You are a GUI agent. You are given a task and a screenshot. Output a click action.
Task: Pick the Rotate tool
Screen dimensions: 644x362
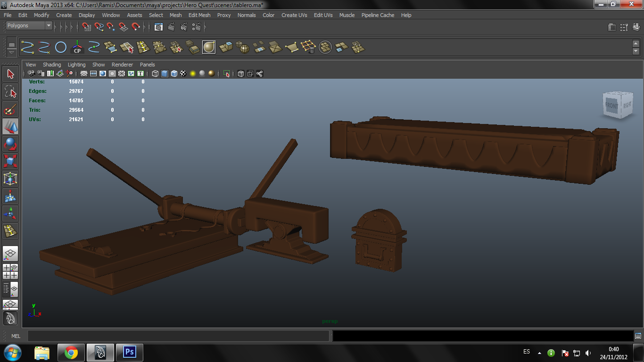pyautogui.click(x=10, y=144)
